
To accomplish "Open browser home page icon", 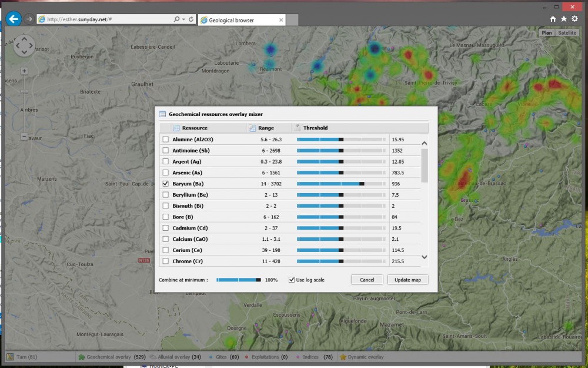I will (553, 19).
